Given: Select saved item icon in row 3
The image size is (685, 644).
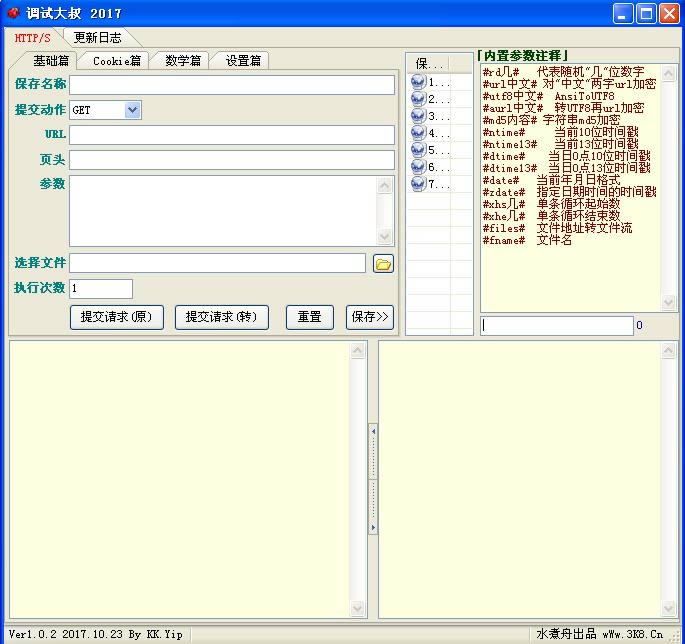Looking at the screenshot, I should tap(418, 116).
